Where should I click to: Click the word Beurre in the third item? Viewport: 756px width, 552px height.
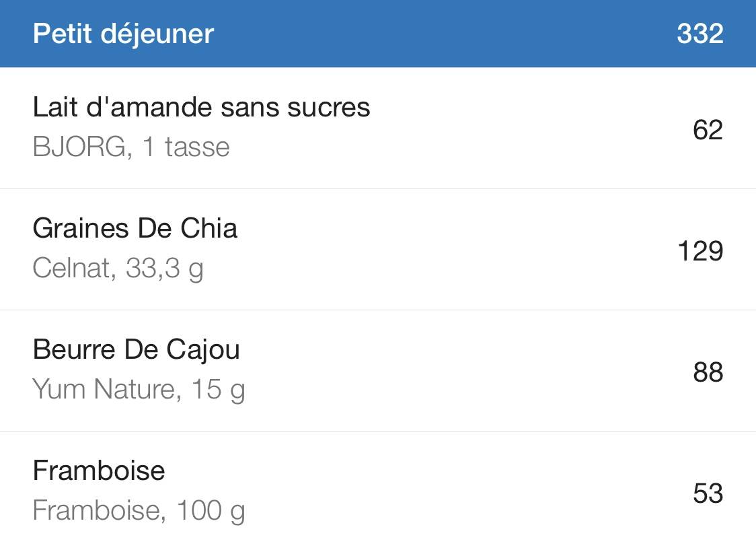point(74,349)
